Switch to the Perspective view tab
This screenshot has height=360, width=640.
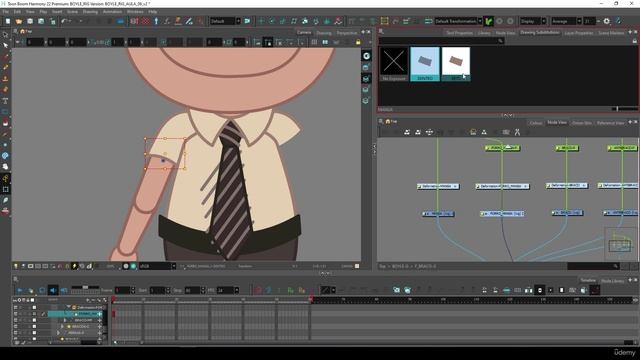click(x=347, y=33)
